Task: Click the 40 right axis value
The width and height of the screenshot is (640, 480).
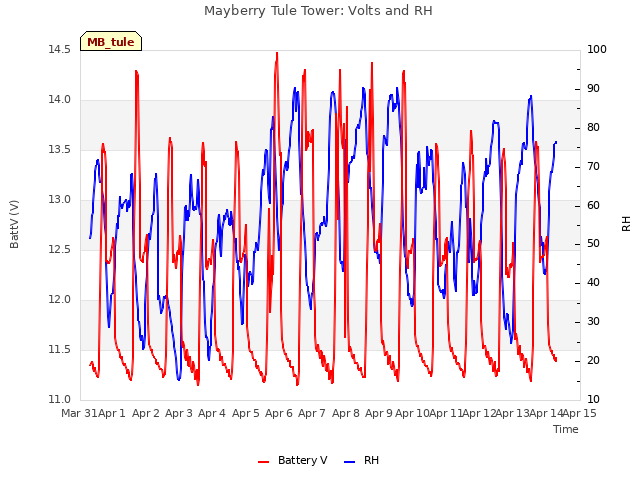Action: (x=593, y=282)
